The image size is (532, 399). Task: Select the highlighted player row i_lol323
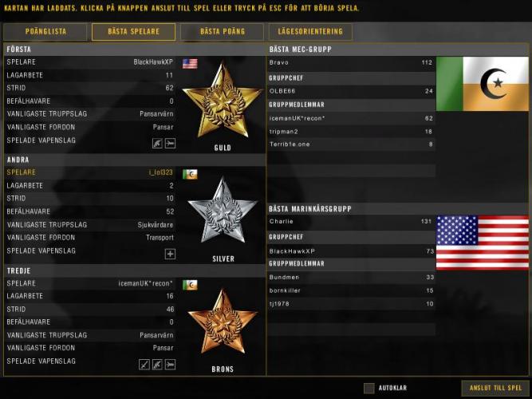90,172
